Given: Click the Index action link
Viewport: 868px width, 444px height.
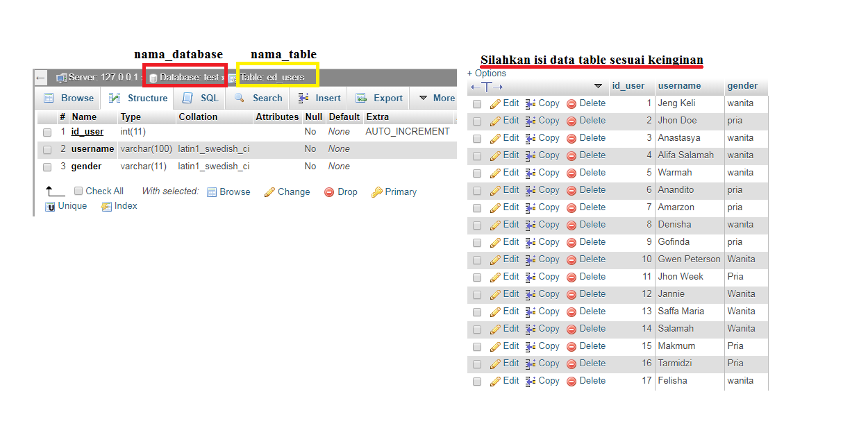Looking at the screenshot, I should click(119, 206).
